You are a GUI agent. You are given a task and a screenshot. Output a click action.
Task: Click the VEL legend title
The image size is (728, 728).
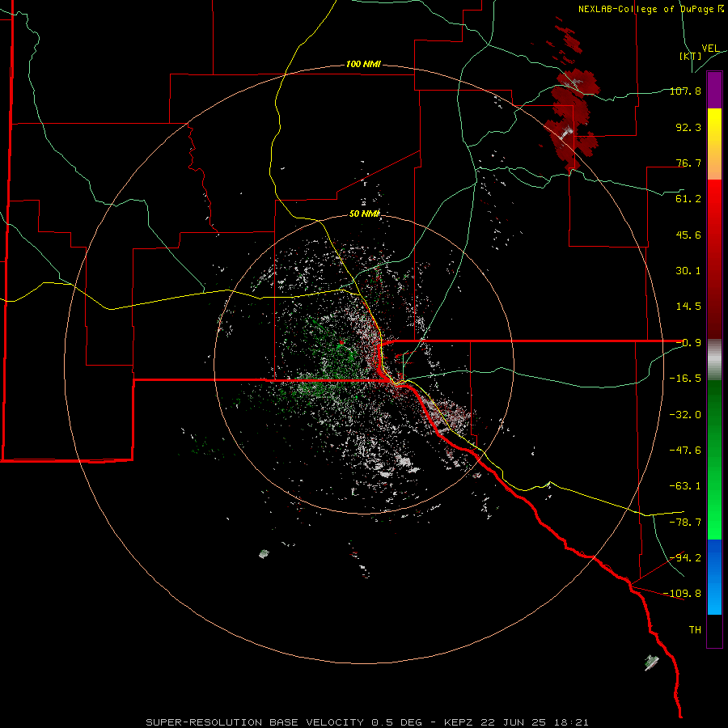(x=710, y=49)
